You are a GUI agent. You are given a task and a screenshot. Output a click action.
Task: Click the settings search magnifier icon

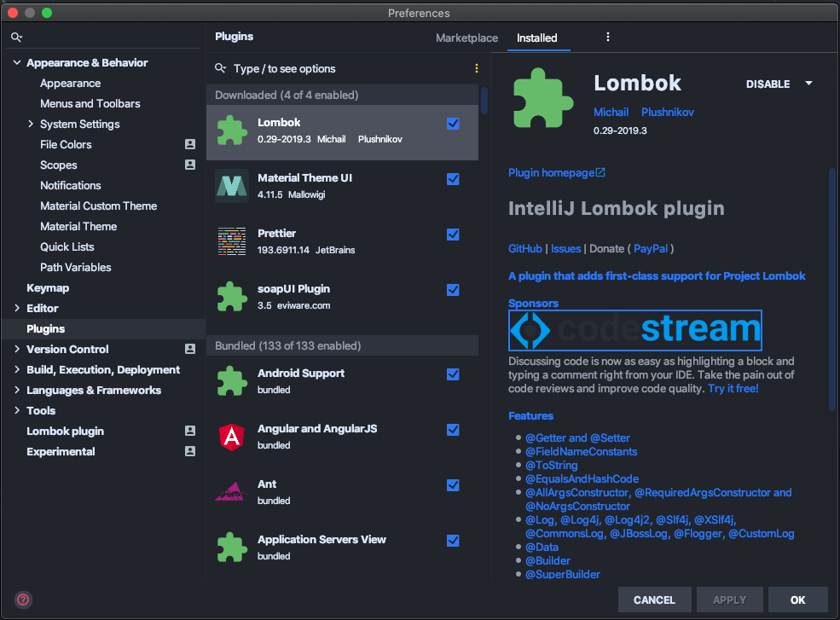(16, 37)
